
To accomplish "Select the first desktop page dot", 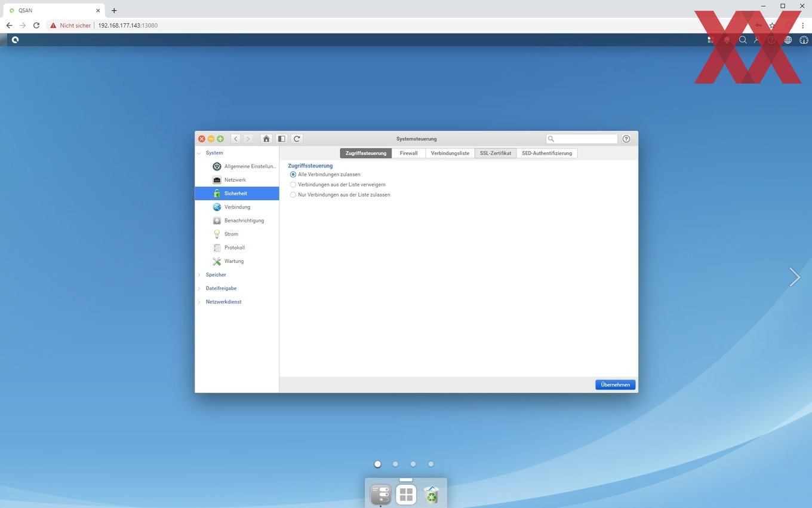I will click(x=377, y=464).
